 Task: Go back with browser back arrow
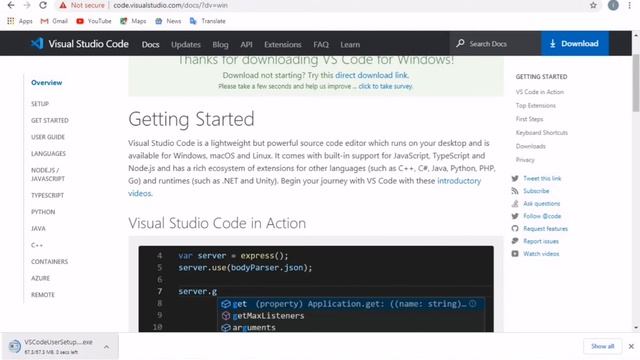click(11, 5)
